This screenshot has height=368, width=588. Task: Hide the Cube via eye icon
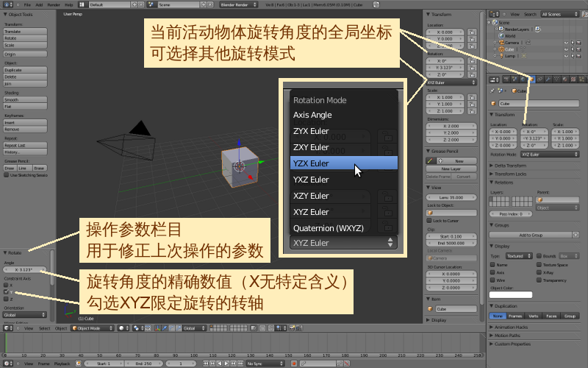tap(566, 49)
